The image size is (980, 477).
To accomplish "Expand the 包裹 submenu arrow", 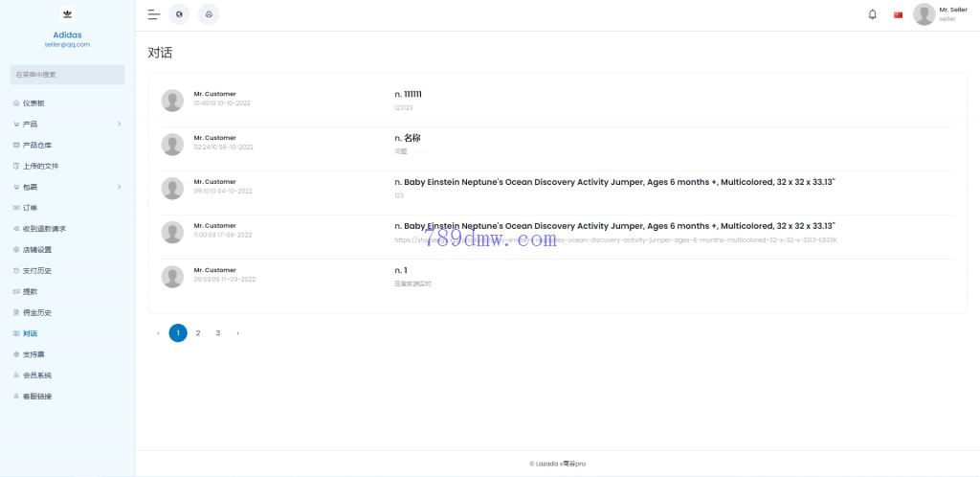I will tap(119, 187).
